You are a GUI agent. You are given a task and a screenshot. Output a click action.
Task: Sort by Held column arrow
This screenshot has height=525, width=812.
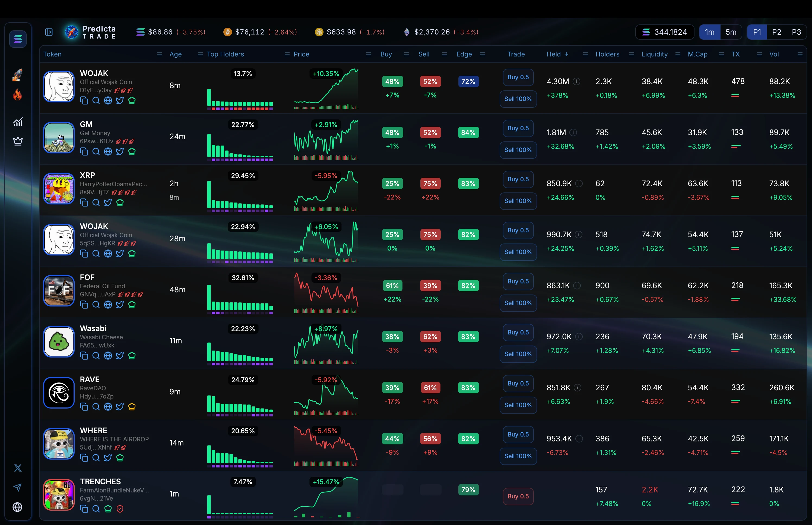click(x=566, y=54)
